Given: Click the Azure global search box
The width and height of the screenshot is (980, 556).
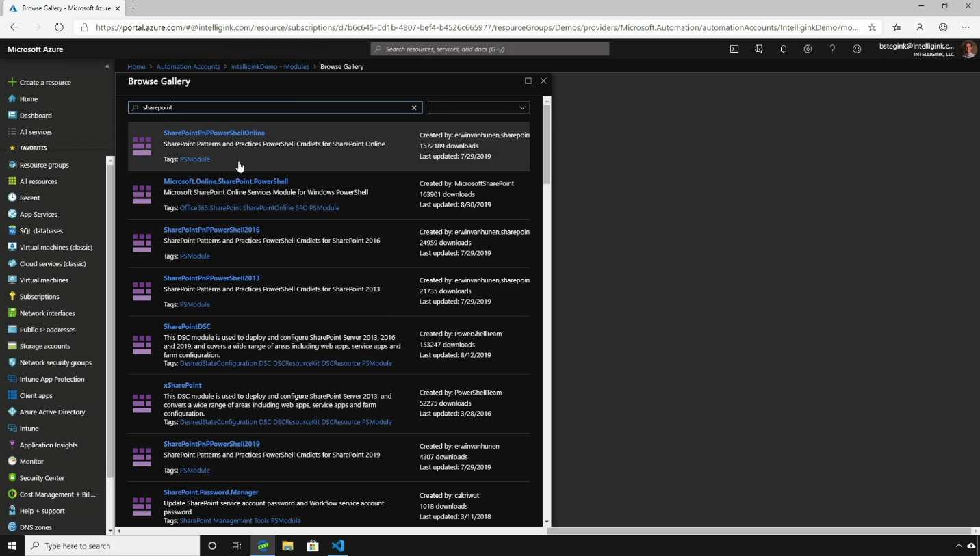Looking at the screenshot, I should pyautogui.click(x=490, y=49).
